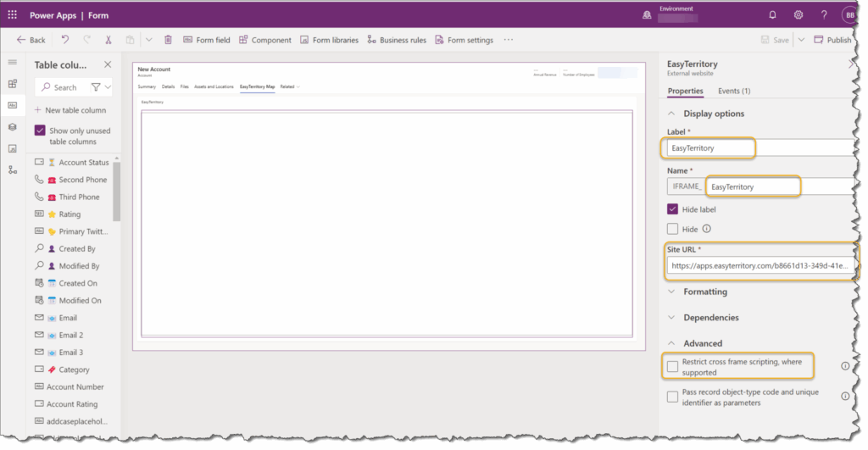This screenshot has height=450, width=868.
Task: Close the EasyTerritory properties pane
Action: click(x=851, y=64)
